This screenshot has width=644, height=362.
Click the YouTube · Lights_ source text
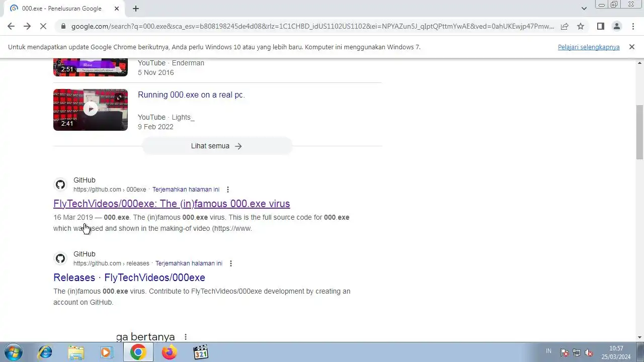[166, 117]
